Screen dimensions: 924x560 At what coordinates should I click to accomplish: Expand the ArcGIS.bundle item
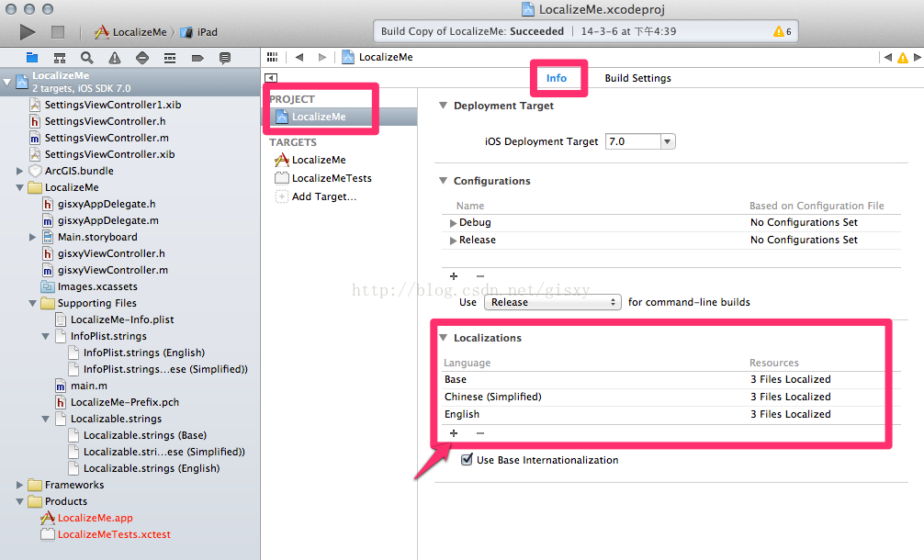click(19, 171)
